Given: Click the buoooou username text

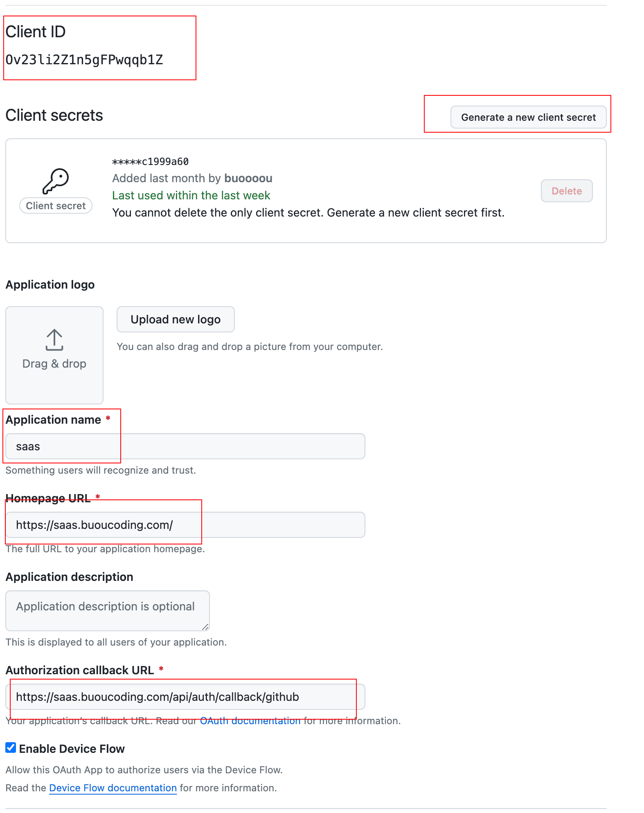Looking at the screenshot, I should (x=248, y=178).
